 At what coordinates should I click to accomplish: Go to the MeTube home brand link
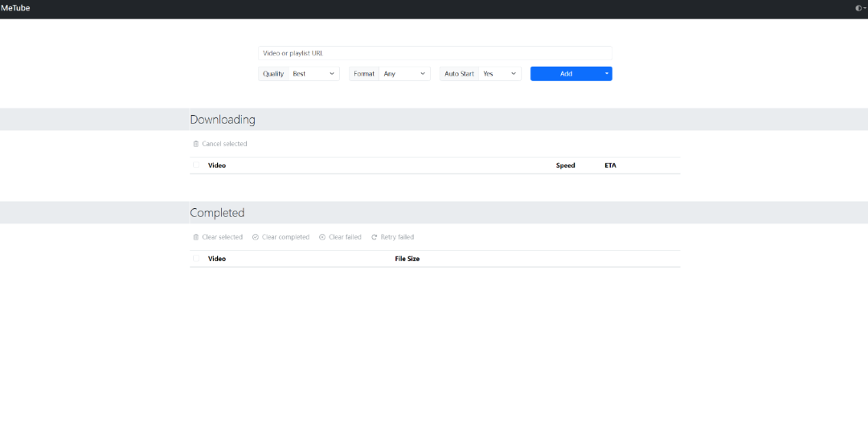point(15,8)
